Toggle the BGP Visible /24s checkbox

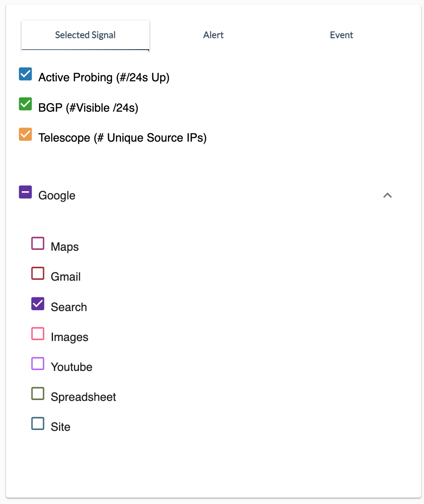[x=25, y=104]
